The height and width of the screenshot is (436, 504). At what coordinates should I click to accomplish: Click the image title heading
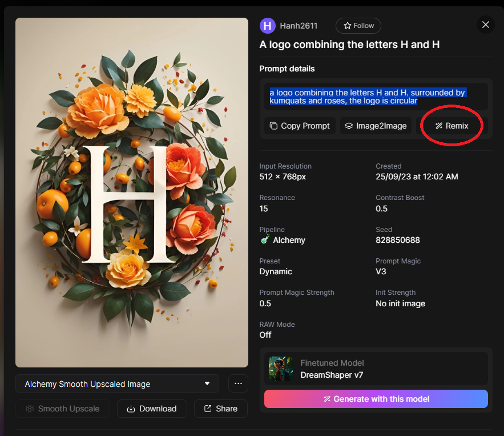coord(349,45)
